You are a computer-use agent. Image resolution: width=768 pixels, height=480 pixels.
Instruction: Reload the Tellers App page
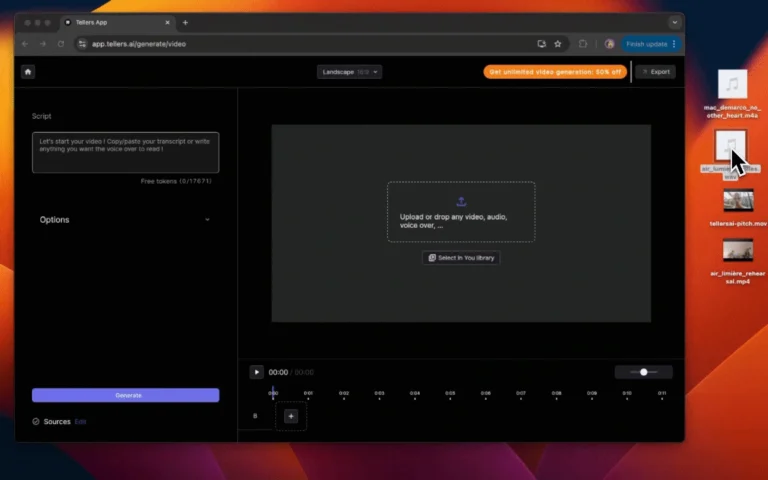pos(61,44)
